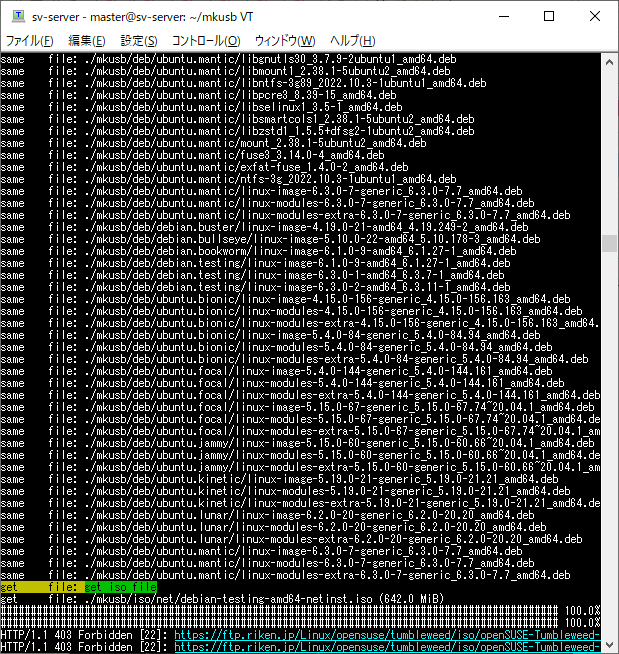
Task: Click the exfat-fuse_1.4.0-2 line
Action: pos(204,167)
